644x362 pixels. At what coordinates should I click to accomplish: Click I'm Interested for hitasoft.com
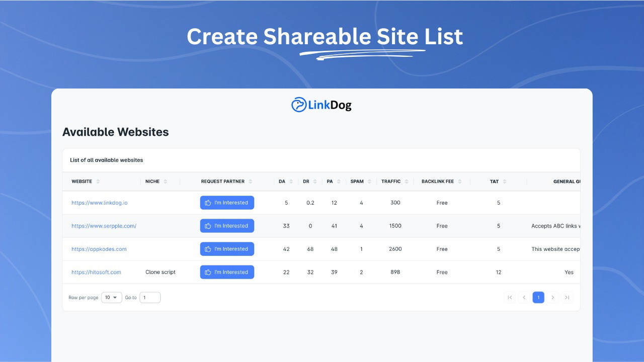[x=227, y=272]
